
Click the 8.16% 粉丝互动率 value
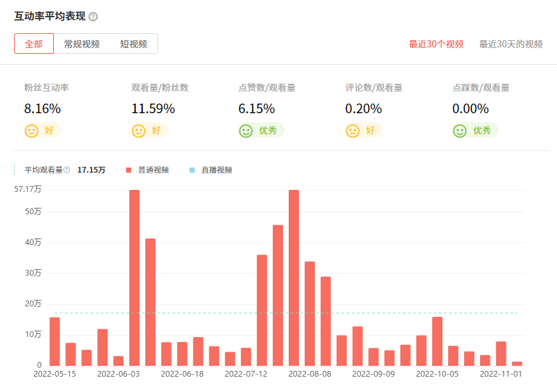42,109
